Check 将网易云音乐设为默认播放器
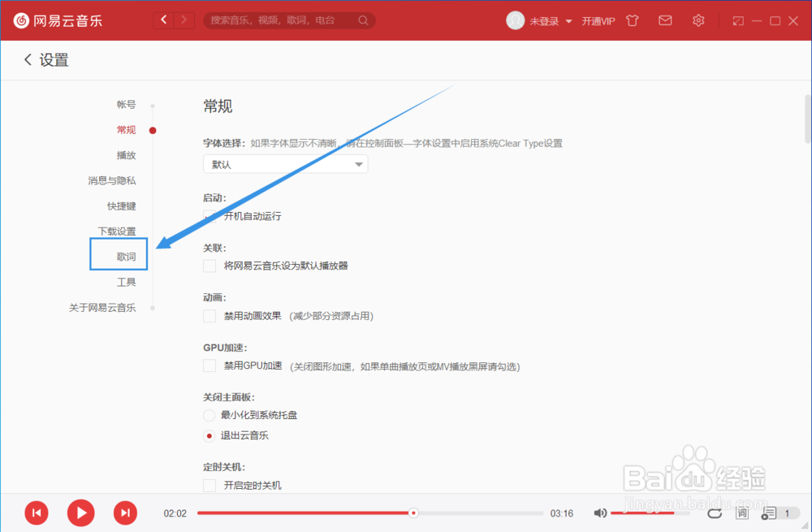The width and height of the screenshot is (812, 532). click(209, 266)
